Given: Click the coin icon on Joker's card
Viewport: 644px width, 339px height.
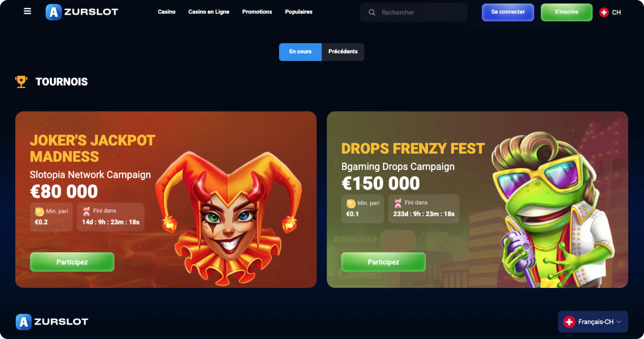Looking at the screenshot, I should click(x=39, y=212).
